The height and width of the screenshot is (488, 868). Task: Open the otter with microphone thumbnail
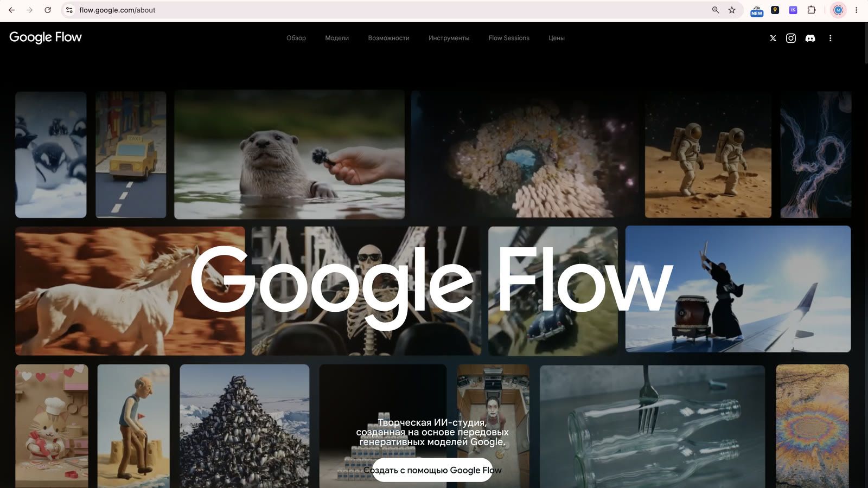coord(289,155)
